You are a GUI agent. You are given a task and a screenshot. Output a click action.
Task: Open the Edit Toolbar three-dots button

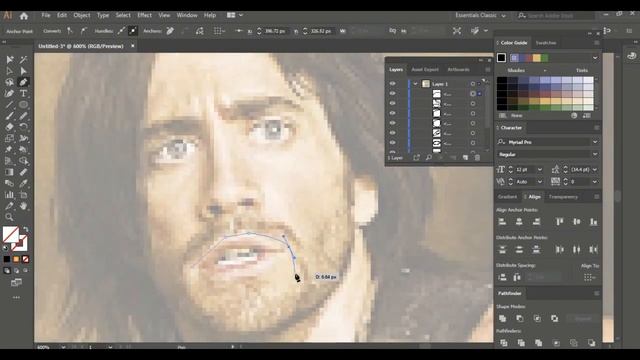[x=16, y=298]
